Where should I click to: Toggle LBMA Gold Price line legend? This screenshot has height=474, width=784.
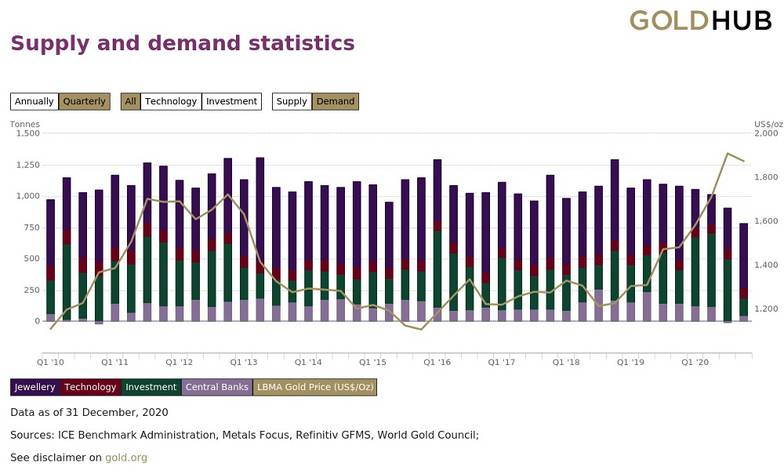coord(315,387)
